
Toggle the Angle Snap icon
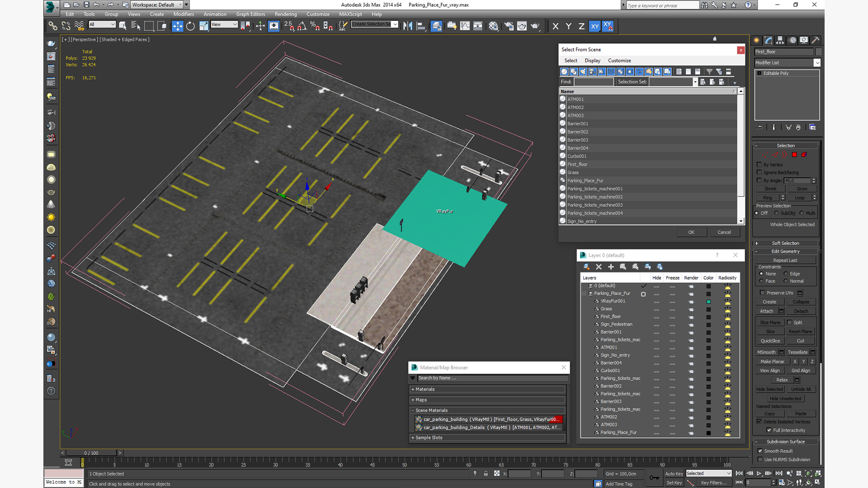tap(302, 26)
